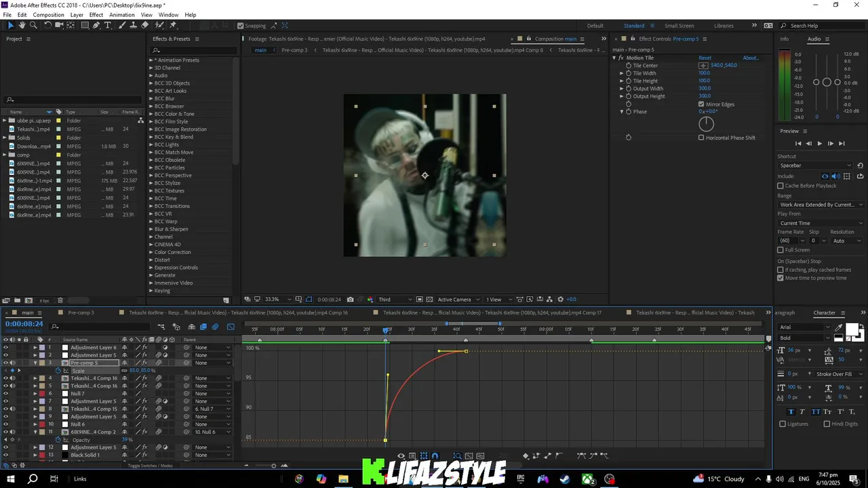Click the Composition Mini-Flowchart icon

(x=161, y=327)
